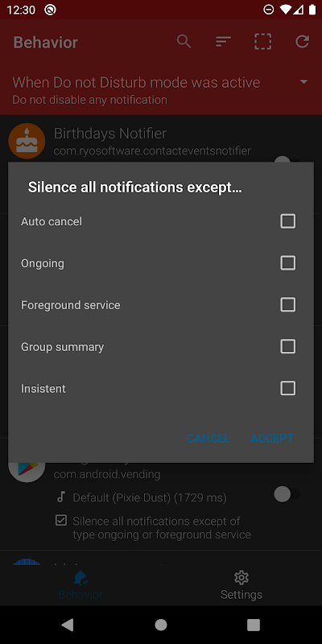Expand the Do not Disturb mode dropdown
Image resolution: width=322 pixels, height=644 pixels.
coord(304,82)
